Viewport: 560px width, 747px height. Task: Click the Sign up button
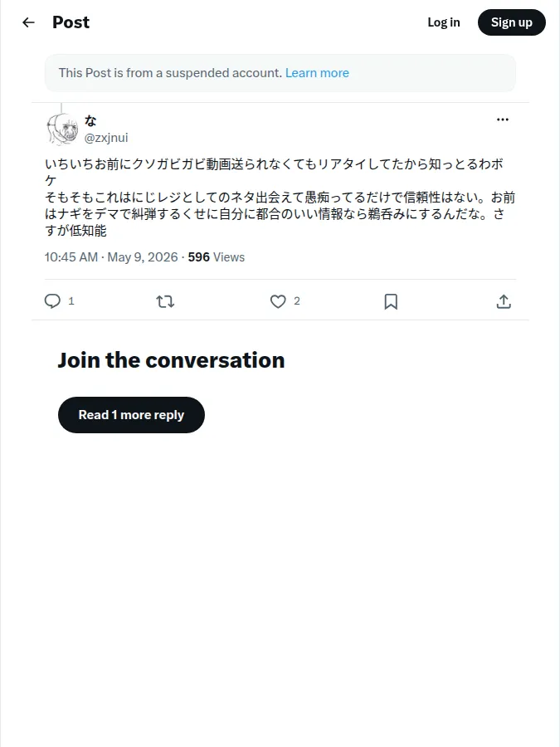tap(511, 22)
